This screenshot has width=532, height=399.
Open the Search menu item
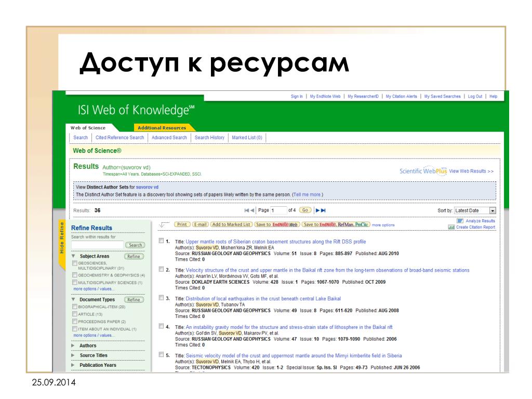click(x=81, y=137)
